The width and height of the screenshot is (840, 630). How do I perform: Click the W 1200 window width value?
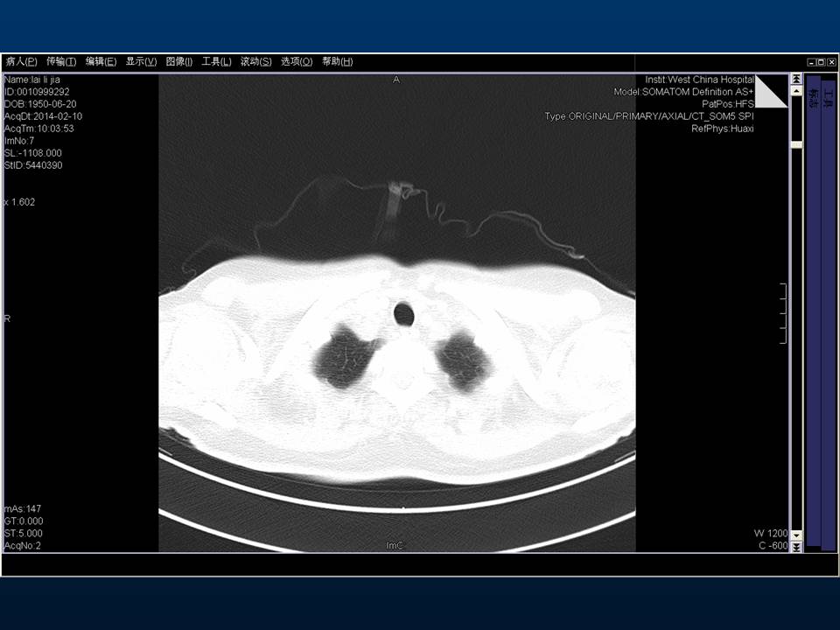point(770,533)
